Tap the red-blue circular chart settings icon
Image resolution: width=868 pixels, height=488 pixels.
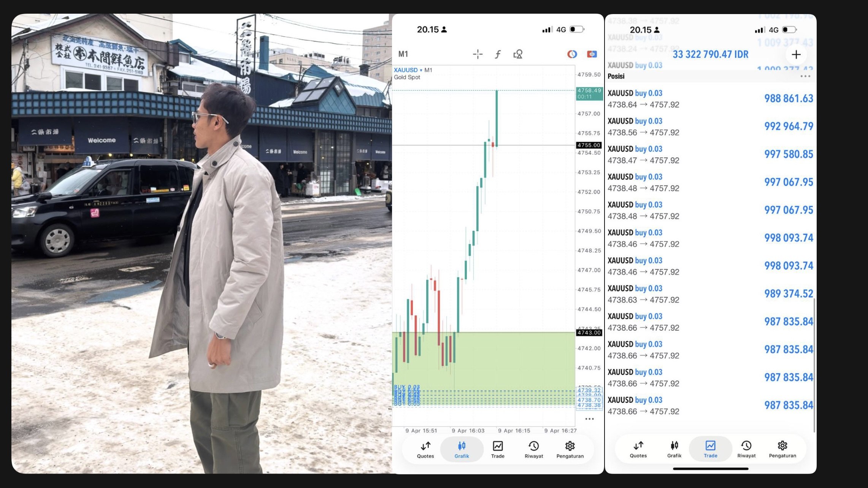click(x=572, y=54)
